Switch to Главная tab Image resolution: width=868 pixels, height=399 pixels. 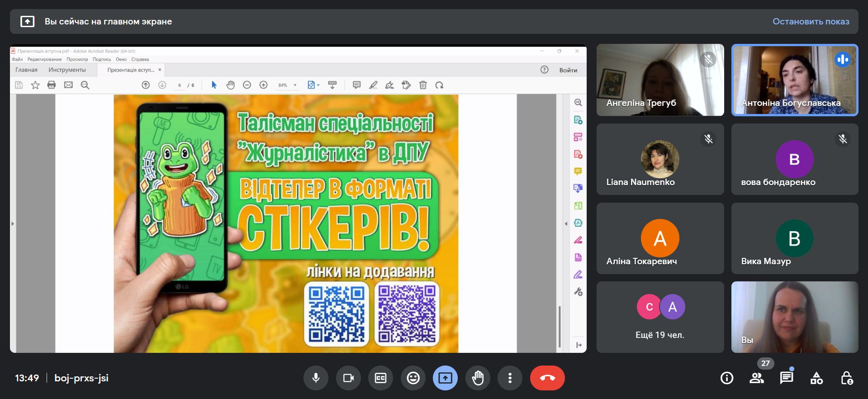coord(26,70)
